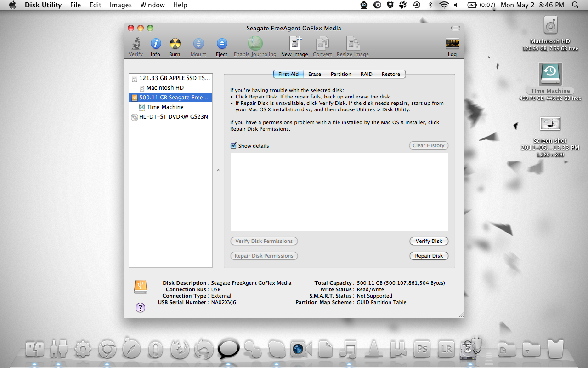Open the File menu
The width and height of the screenshot is (588, 368).
pos(75,5)
